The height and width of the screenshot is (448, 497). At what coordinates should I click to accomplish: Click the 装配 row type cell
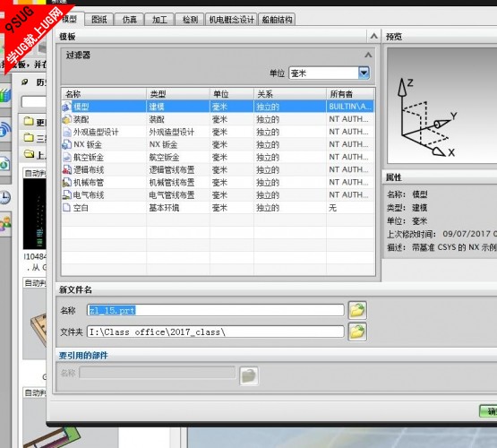(x=178, y=119)
